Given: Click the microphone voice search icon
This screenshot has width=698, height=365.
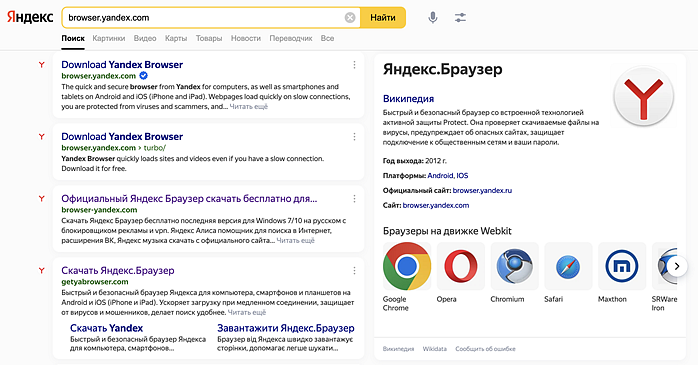Looking at the screenshot, I should coord(432,18).
